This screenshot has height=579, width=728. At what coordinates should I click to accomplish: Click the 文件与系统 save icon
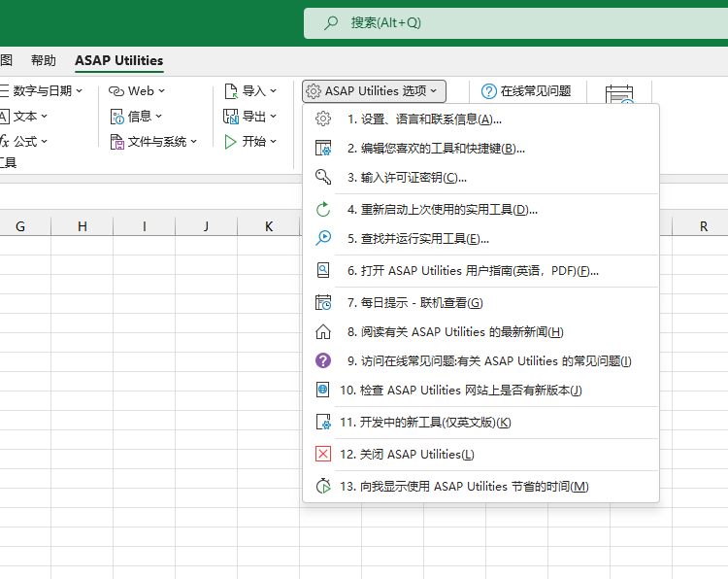click(116, 141)
